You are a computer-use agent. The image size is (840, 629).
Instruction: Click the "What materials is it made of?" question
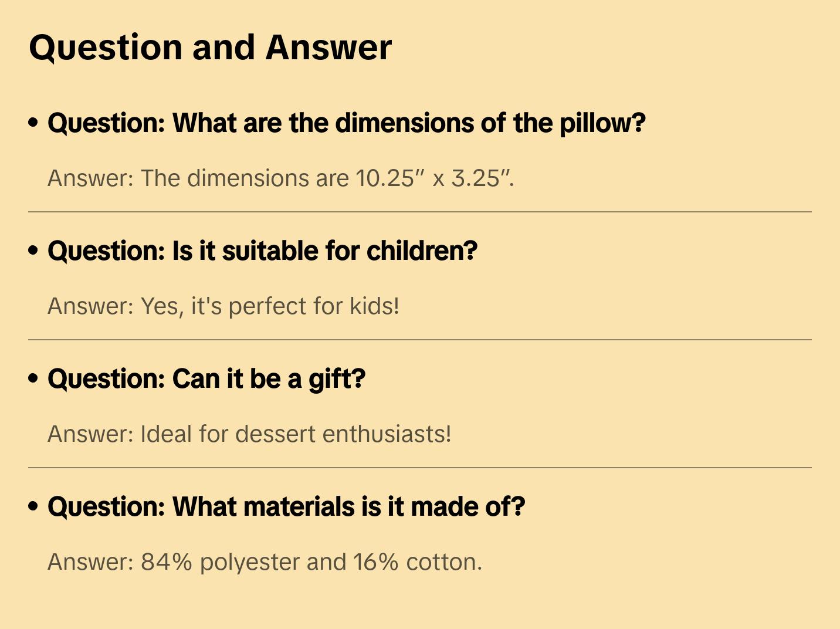click(286, 507)
